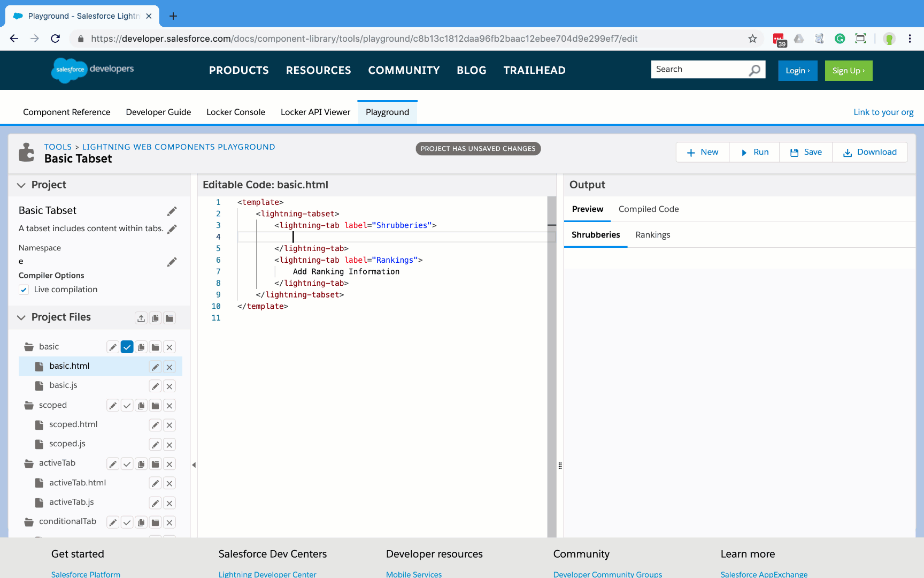Rename the activeTab.html file
The width and height of the screenshot is (924, 578).
155,484
